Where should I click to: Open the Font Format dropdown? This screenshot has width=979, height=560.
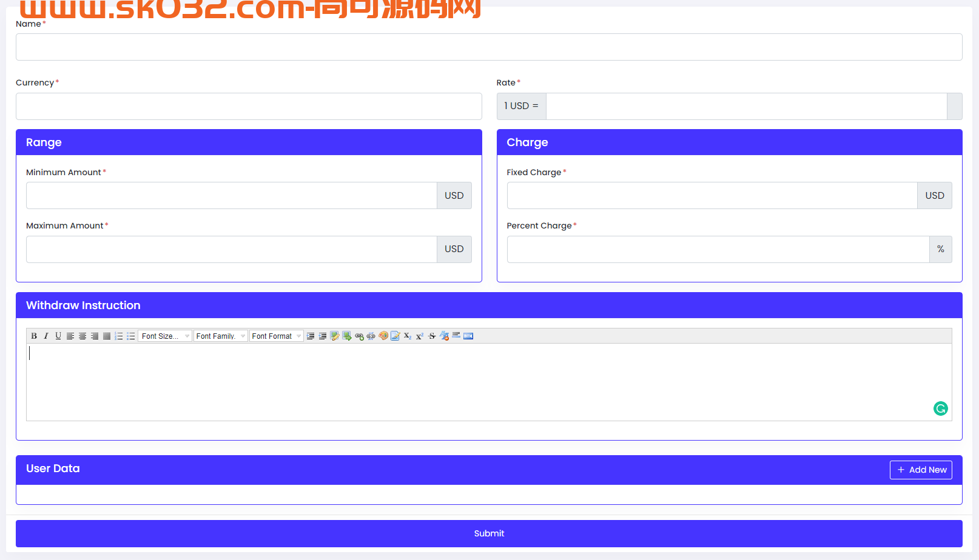pyautogui.click(x=276, y=336)
